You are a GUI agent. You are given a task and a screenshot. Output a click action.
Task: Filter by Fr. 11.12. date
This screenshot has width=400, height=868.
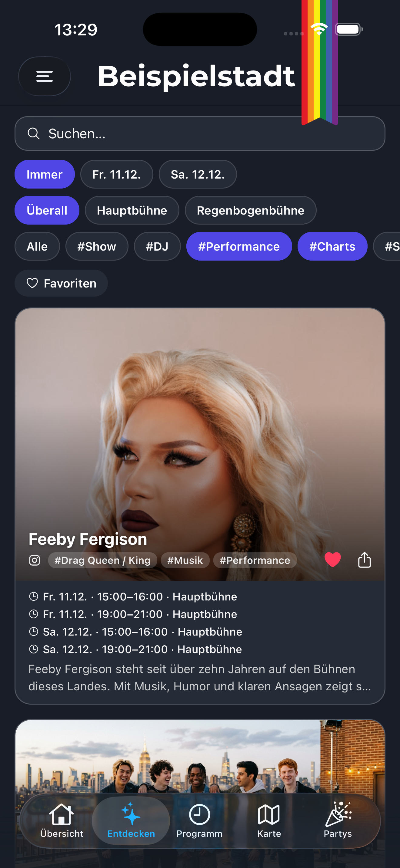coord(117,174)
